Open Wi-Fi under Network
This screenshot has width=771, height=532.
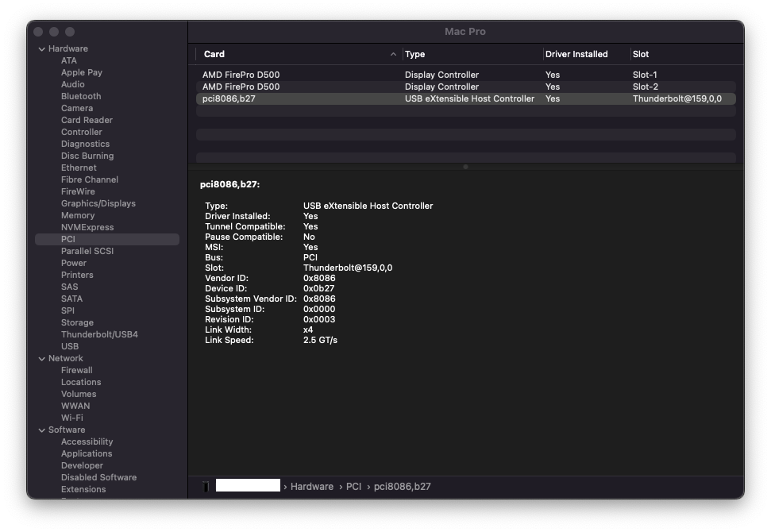(x=71, y=418)
